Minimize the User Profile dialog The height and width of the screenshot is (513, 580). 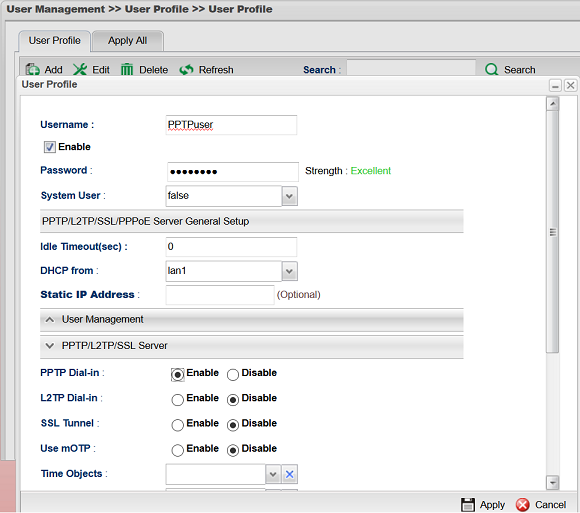pos(555,85)
